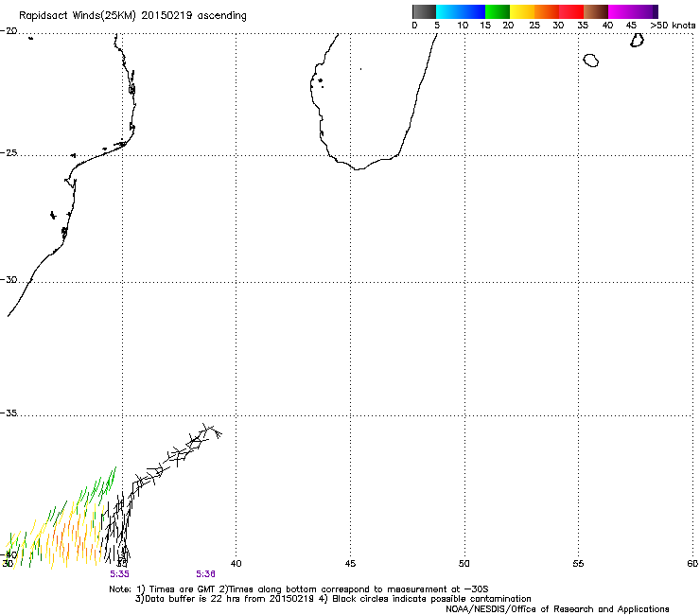Click the 'Times are GMT' note line

coord(299,589)
